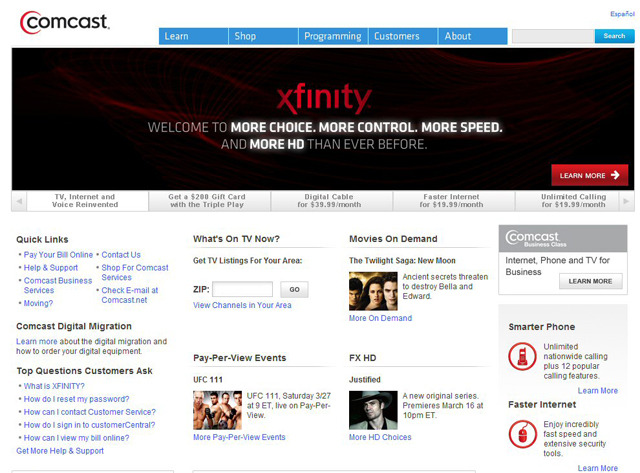The height and width of the screenshot is (473, 640).
Task: Open Contact Us quick link
Action: click(x=121, y=255)
